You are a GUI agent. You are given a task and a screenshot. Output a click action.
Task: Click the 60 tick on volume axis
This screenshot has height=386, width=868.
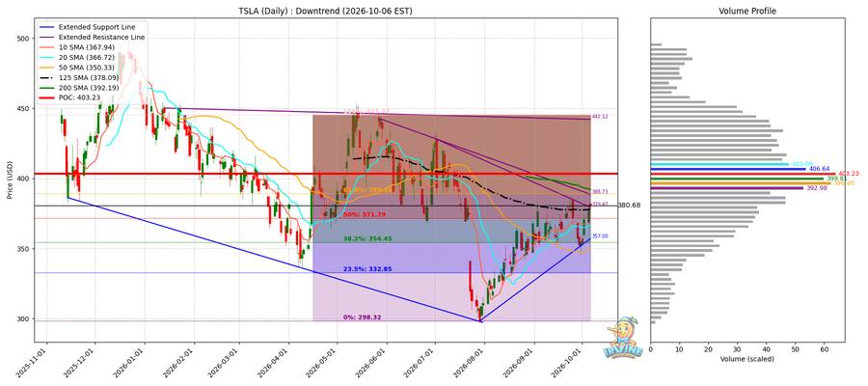coord(825,349)
